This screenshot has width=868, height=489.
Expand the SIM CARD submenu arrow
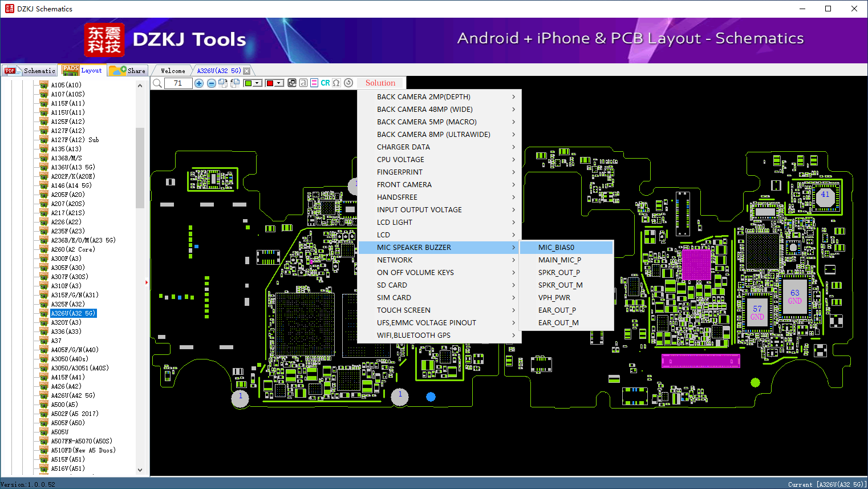[513, 298]
